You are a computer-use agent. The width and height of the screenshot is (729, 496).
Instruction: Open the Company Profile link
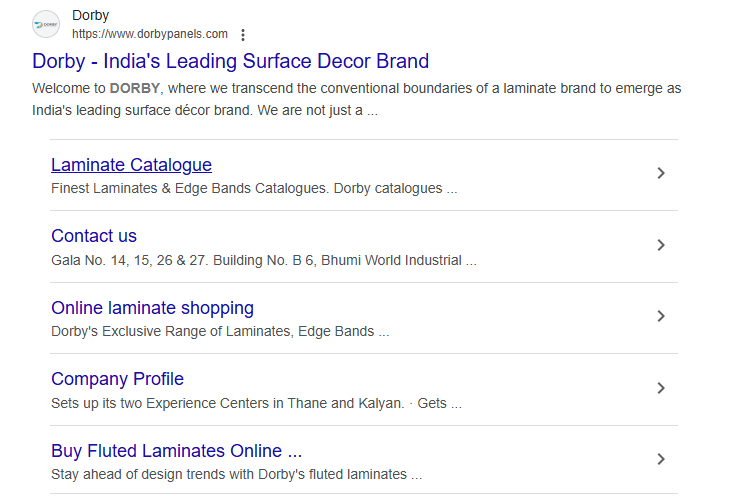pyautogui.click(x=117, y=379)
